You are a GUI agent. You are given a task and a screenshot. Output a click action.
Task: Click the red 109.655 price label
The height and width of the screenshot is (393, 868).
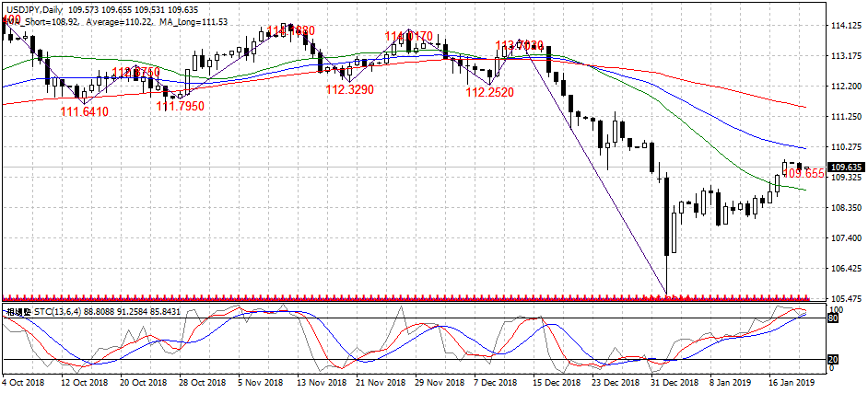coord(803,173)
